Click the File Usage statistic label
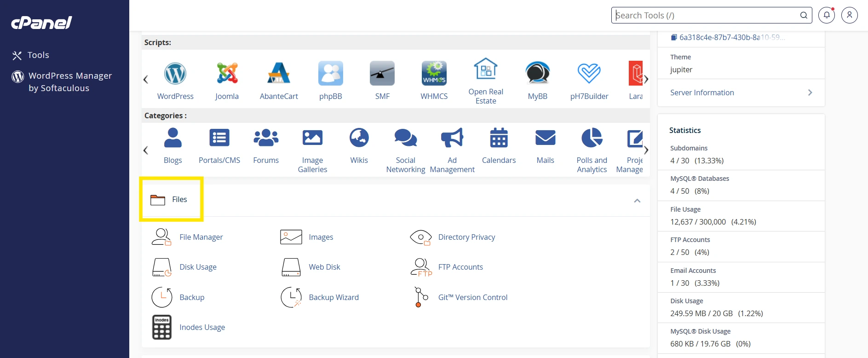The width and height of the screenshot is (868, 358). pos(685,209)
